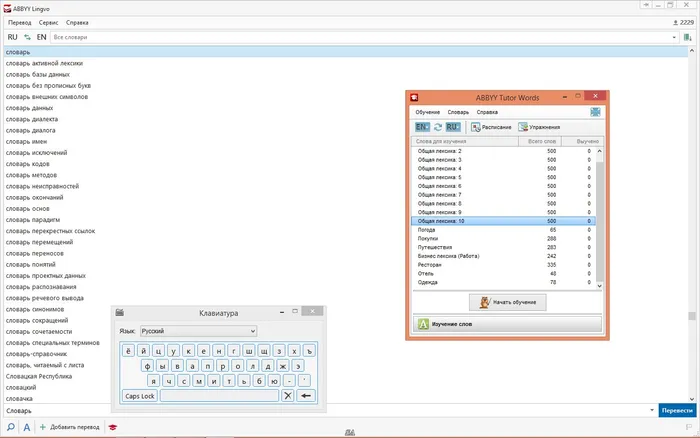Select Одежда in the Tutor Words list
The height and width of the screenshot is (438, 700).
[x=503, y=282]
